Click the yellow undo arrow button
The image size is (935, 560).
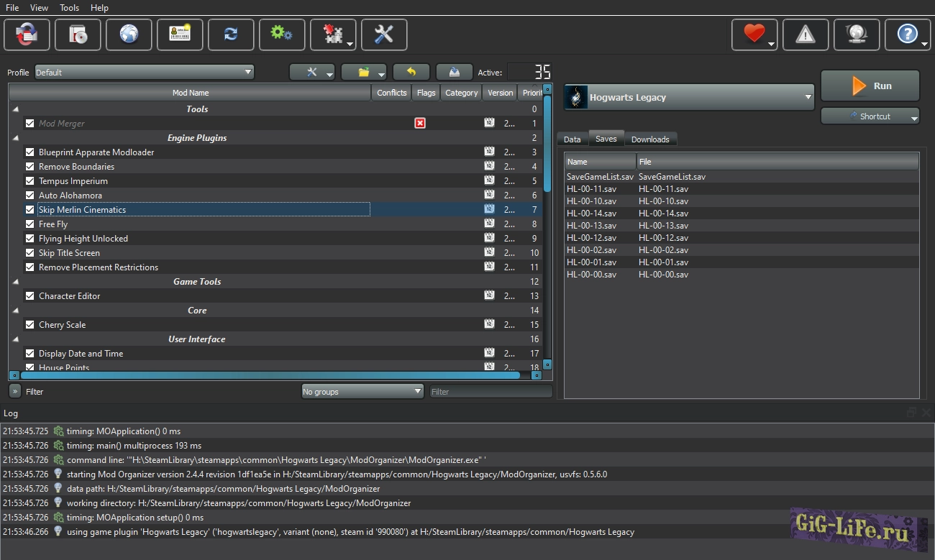(411, 72)
